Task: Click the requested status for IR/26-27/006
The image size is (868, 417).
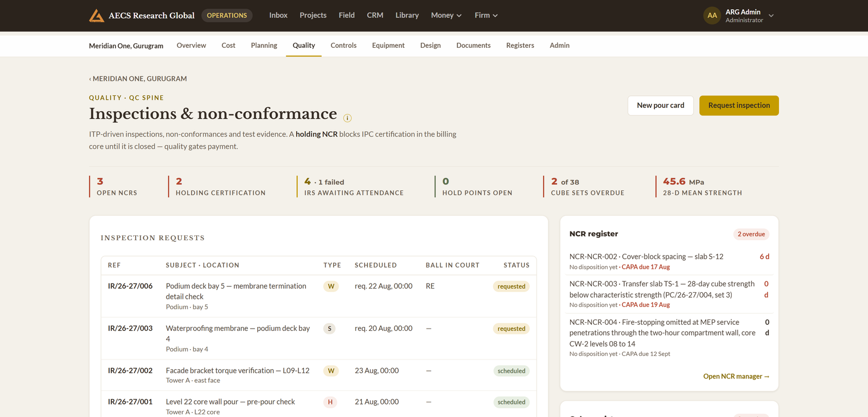Action: click(512, 286)
